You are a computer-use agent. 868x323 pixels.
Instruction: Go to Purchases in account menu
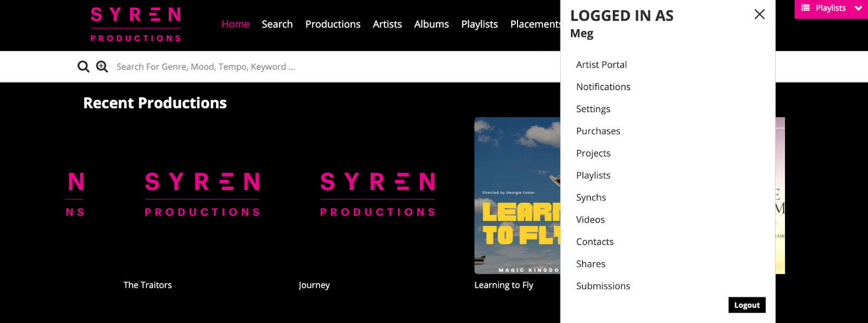598,131
